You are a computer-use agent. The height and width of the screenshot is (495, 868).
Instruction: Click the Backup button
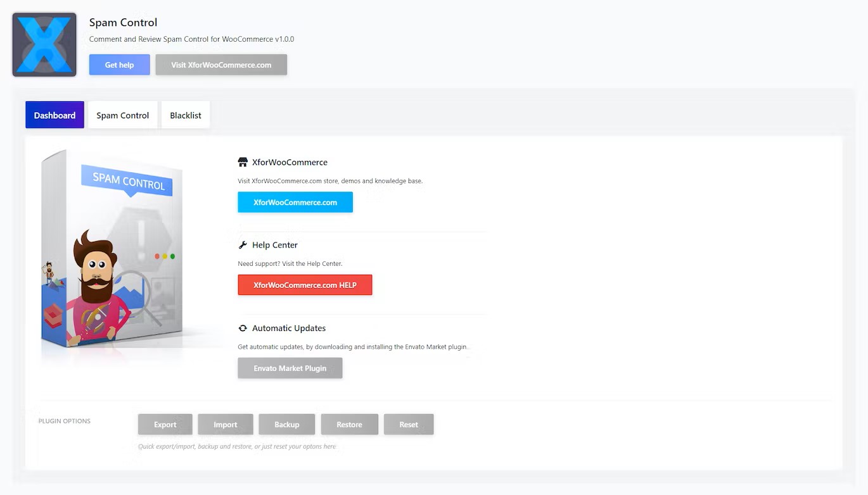(287, 424)
